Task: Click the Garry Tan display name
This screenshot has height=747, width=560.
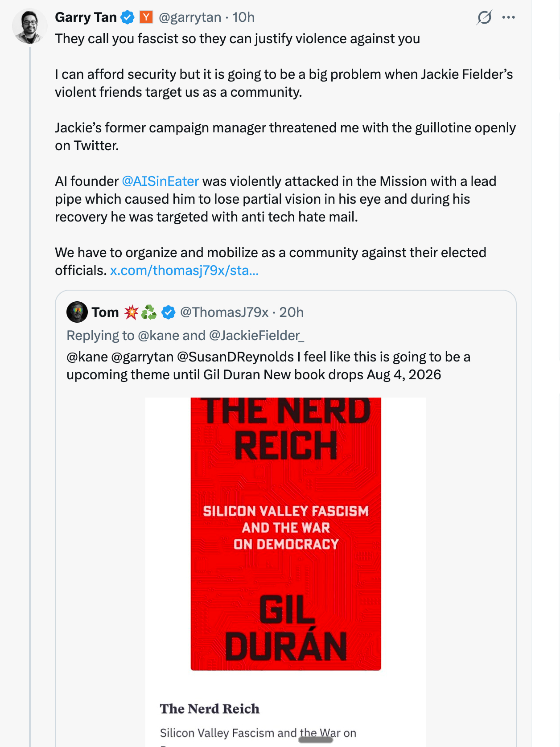Action: tap(86, 17)
